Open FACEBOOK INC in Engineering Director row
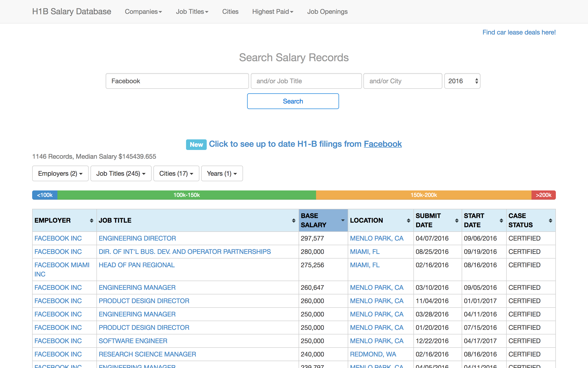Viewport: 588px width, 368px height. (x=58, y=238)
